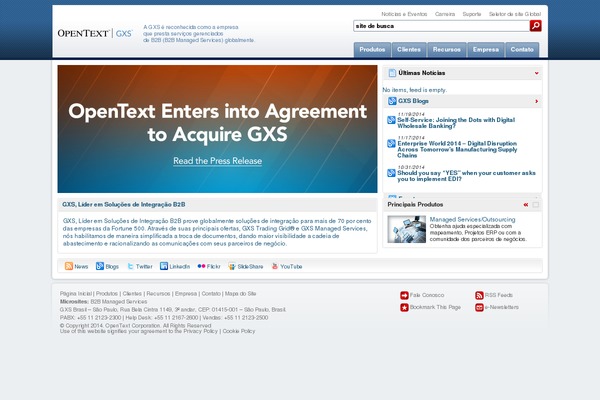Open Enterprise World 2014 Digital Disruption post
This screenshot has height=400, width=600.
(x=457, y=149)
